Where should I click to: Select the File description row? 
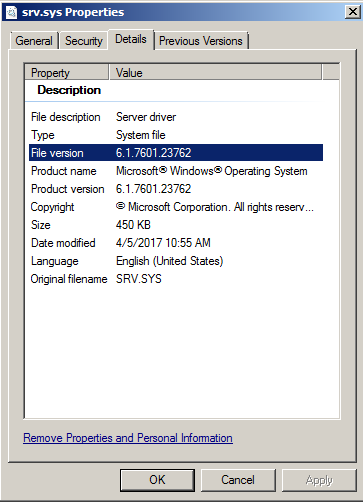[176, 117]
